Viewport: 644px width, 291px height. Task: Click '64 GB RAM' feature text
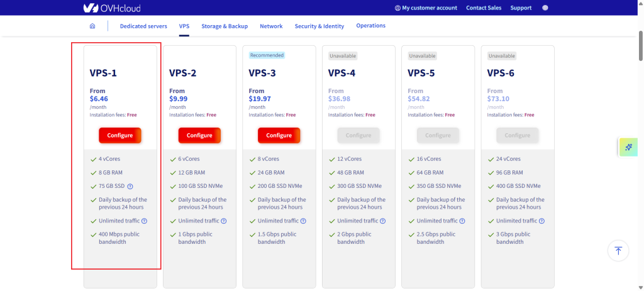[430, 172]
